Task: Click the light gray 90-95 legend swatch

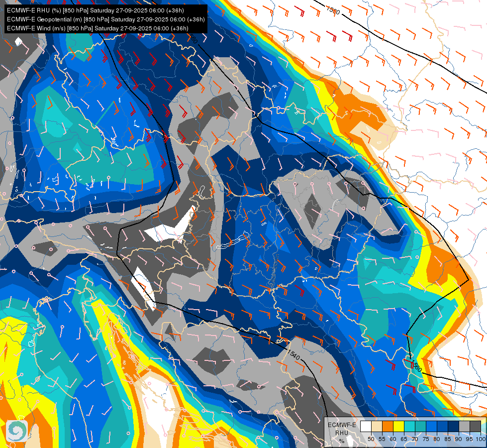Action: coord(464,427)
